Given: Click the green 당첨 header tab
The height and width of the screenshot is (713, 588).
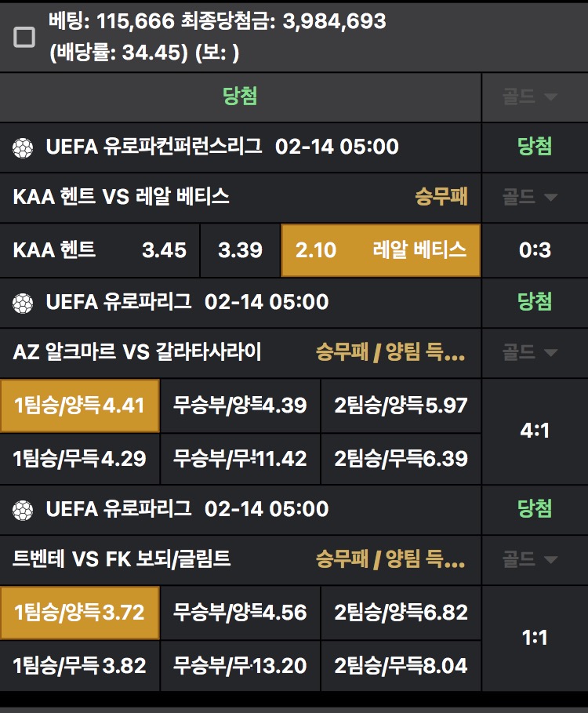Looking at the screenshot, I should pos(240,96).
